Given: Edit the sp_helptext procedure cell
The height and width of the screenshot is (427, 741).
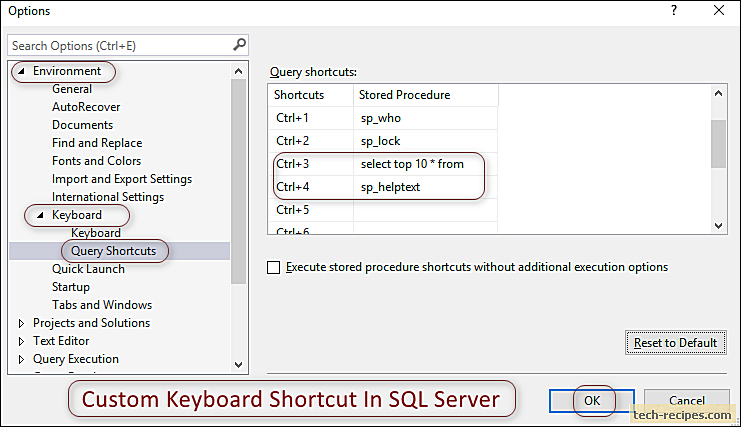Looking at the screenshot, I should [x=425, y=187].
